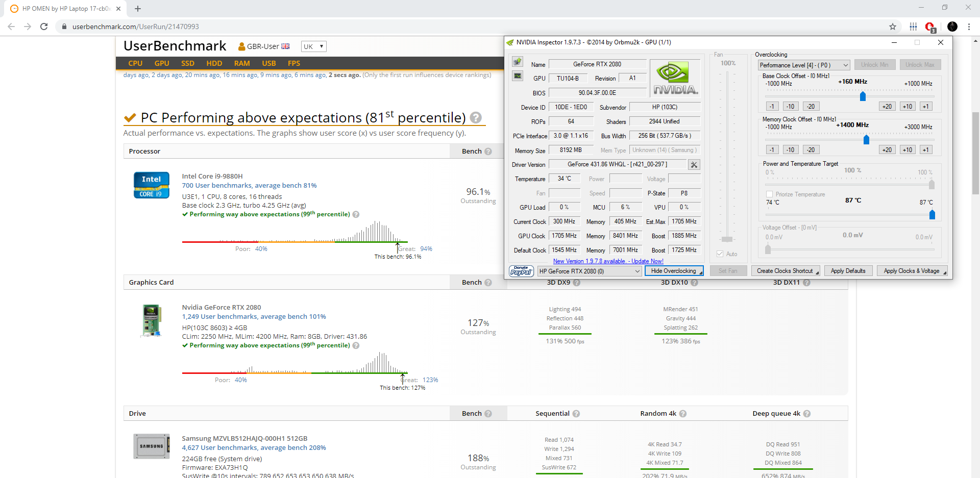Go forward in browser history

coord(28,27)
